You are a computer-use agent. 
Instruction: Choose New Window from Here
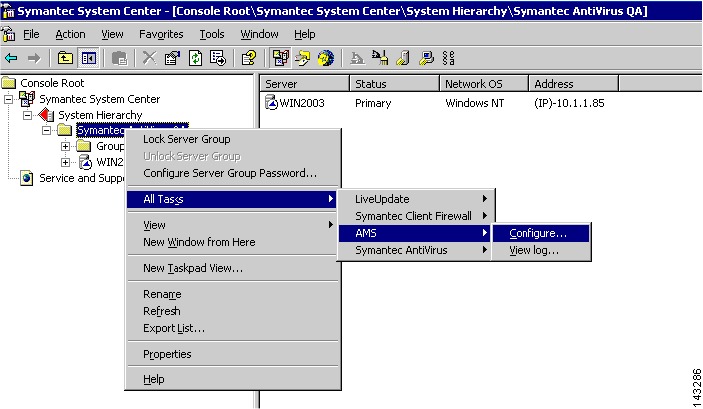coord(232,242)
